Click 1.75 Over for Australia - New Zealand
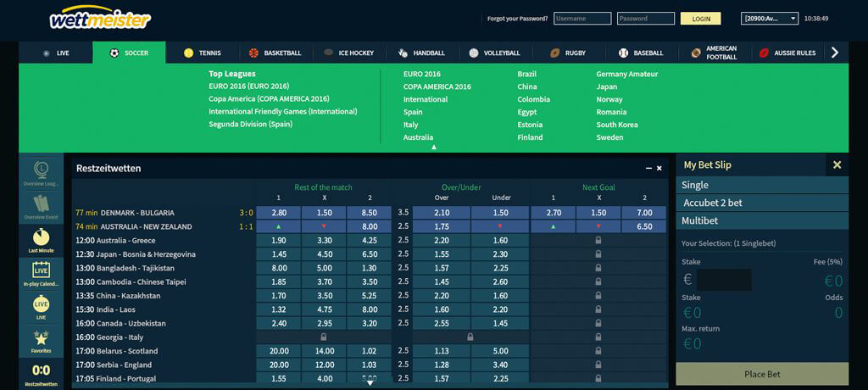The height and width of the screenshot is (390, 868). [x=442, y=226]
